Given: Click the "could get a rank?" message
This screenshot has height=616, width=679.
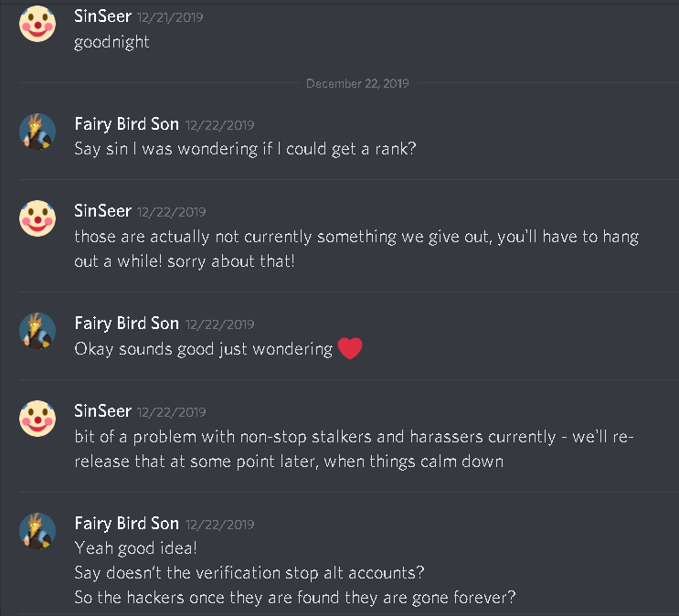Looking at the screenshot, I should point(245,149).
